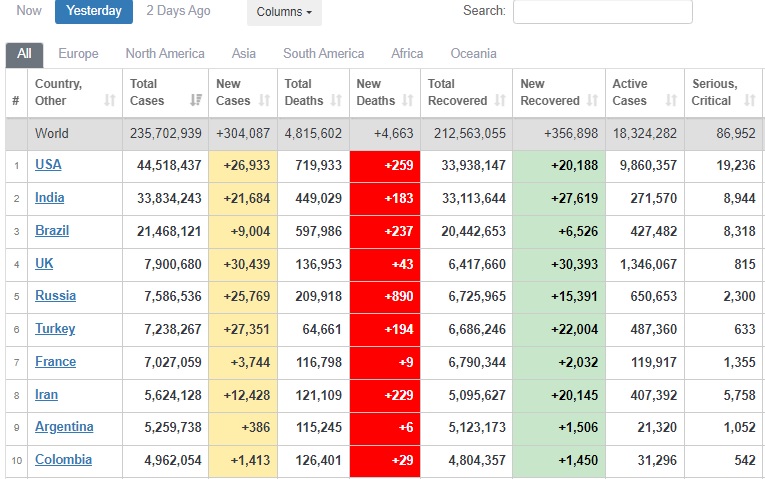Viewport: 765px width, 479px height.
Task: Select the All continents tab
Action: click(24, 54)
